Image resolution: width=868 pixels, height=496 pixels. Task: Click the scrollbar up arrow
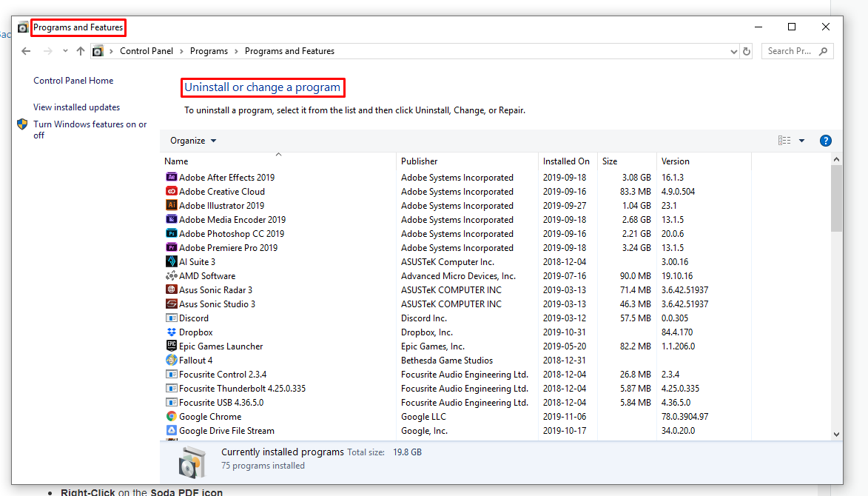[836, 159]
